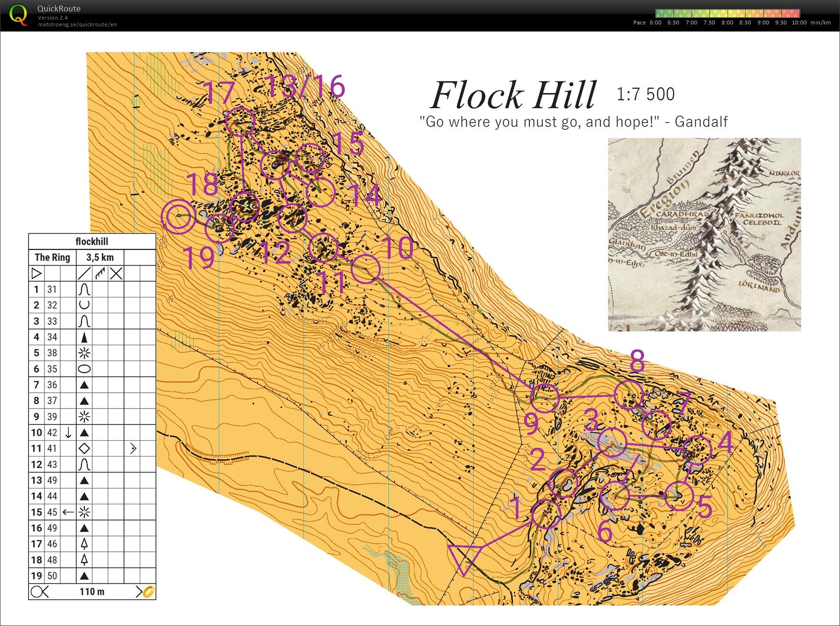This screenshot has height=626, width=840.
Task: Click the double-circle finish marker on map
Action: coord(178,217)
